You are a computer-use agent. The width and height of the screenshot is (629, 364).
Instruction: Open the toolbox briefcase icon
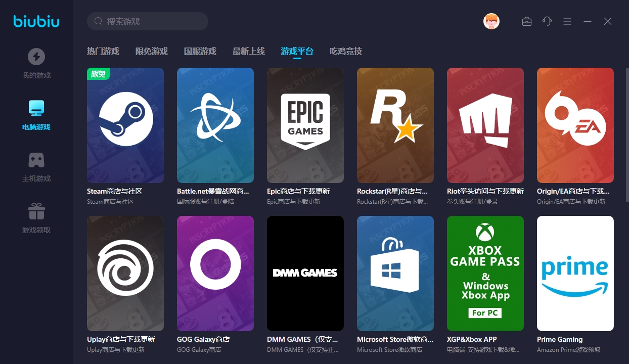pyautogui.click(x=526, y=21)
